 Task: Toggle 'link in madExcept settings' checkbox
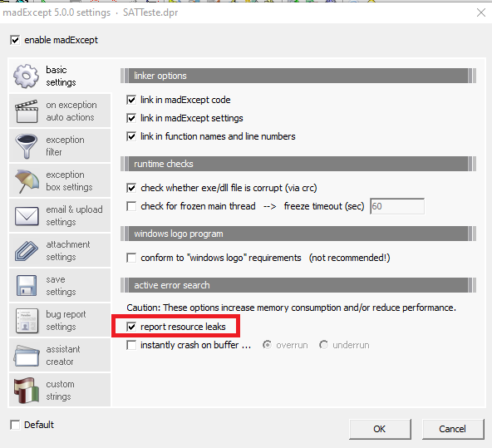click(x=131, y=118)
